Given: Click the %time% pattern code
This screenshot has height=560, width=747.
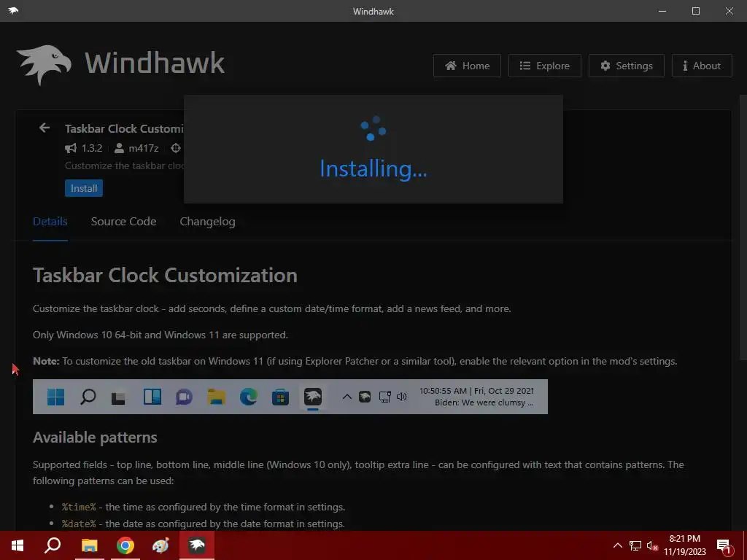Looking at the screenshot, I should [79, 507].
